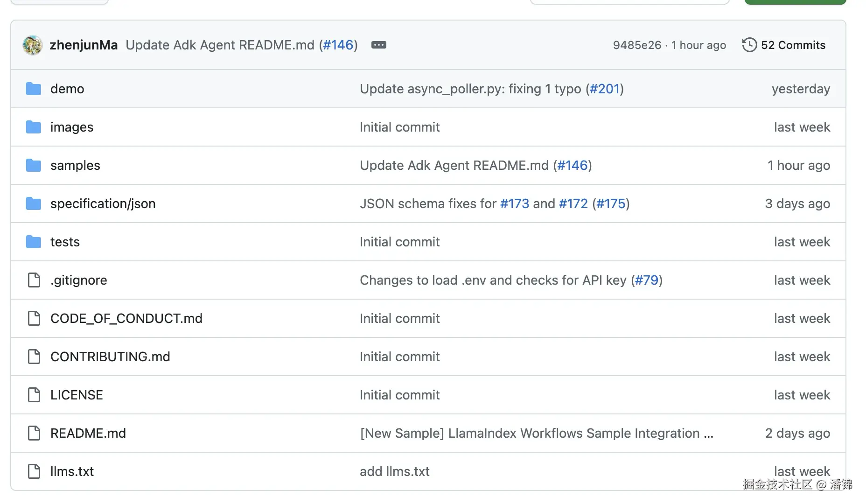
Task: Open 'add llms.txt' commit message
Action: tap(395, 471)
